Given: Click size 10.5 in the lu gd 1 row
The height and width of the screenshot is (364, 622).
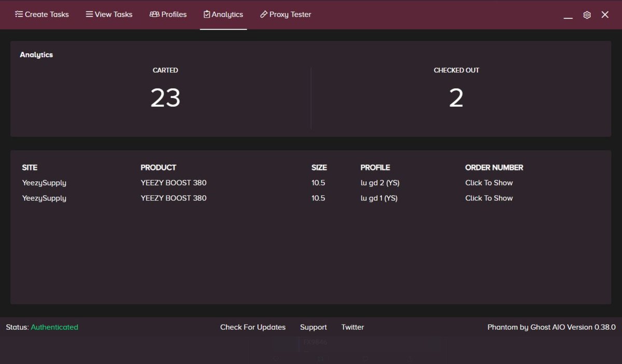Looking at the screenshot, I should (318, 198).
